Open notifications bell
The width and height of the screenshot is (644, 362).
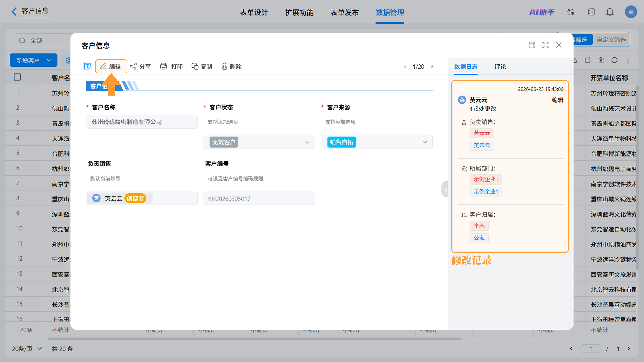click(610, 12)
